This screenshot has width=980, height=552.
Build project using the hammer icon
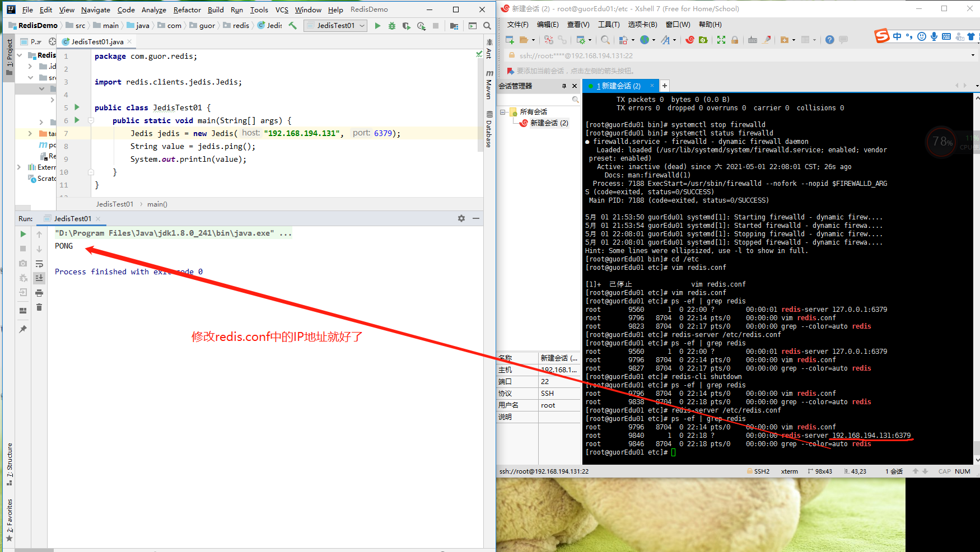point(292,26)
